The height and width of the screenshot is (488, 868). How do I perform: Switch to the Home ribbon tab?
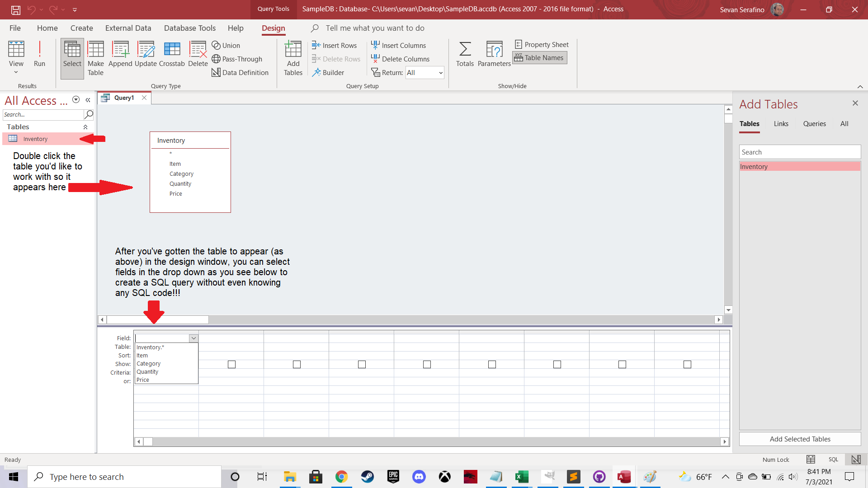(47, 28)
